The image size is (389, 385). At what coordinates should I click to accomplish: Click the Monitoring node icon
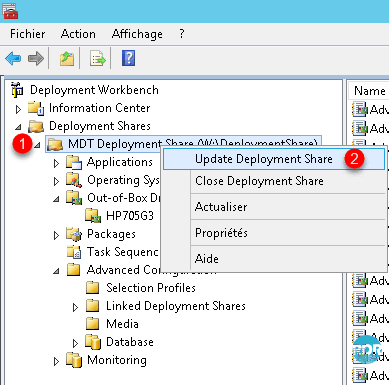74,360
